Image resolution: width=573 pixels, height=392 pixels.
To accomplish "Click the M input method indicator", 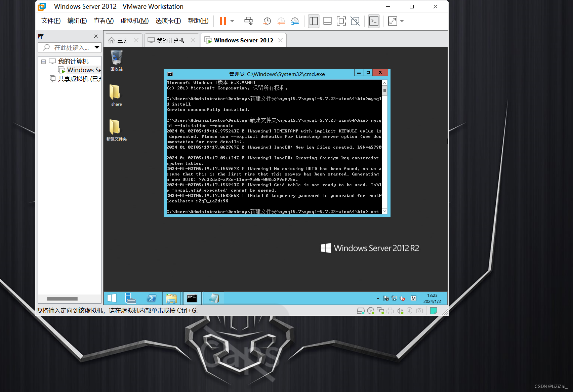I will pyautogui.click(x=414, y=298).
